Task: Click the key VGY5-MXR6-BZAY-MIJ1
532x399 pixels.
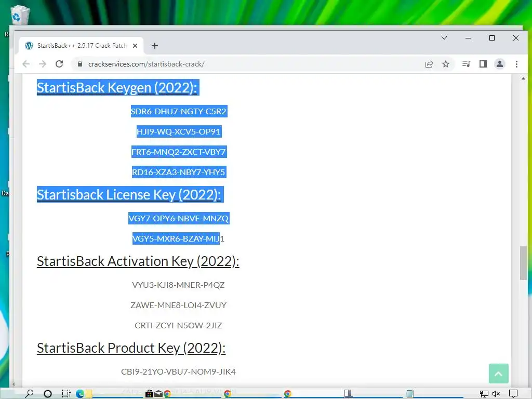Action: pyautogui.click(x=179, y=239)
